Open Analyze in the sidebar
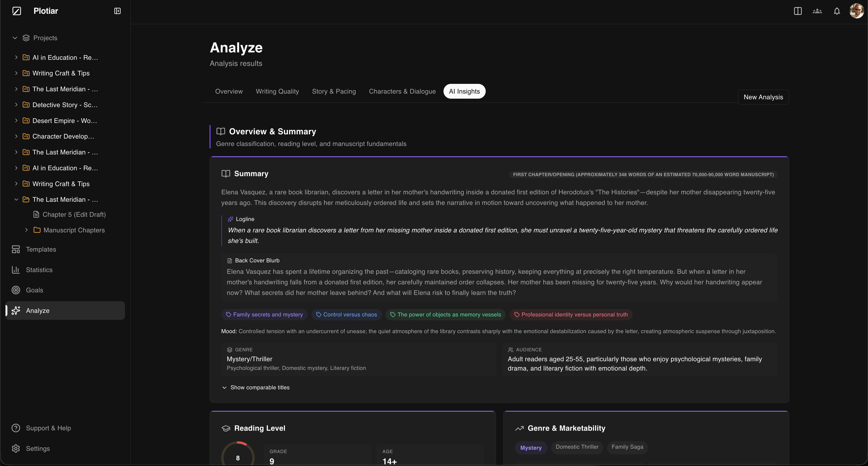The image size is (868, 466). [65, 311]
